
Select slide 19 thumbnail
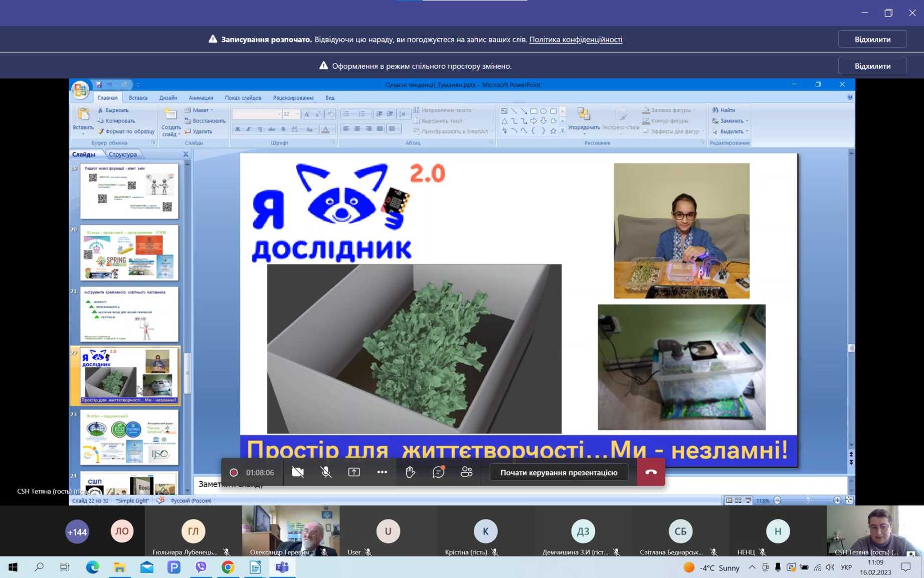(129, 191)
